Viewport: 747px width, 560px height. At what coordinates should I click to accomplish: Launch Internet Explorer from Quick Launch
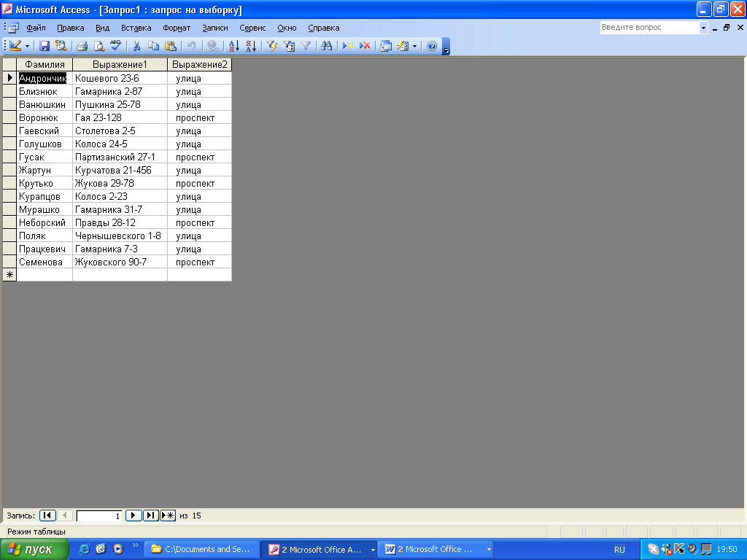(85, 549)
